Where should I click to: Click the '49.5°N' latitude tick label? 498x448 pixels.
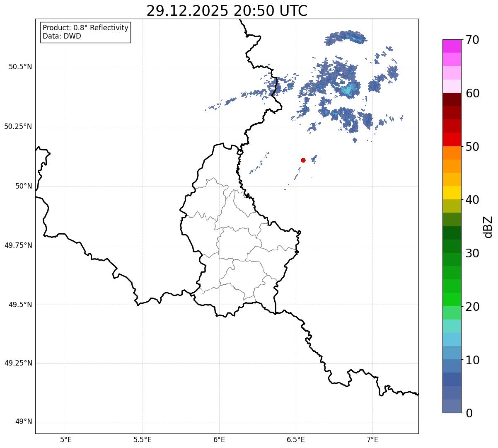click(x=20, y=305)
